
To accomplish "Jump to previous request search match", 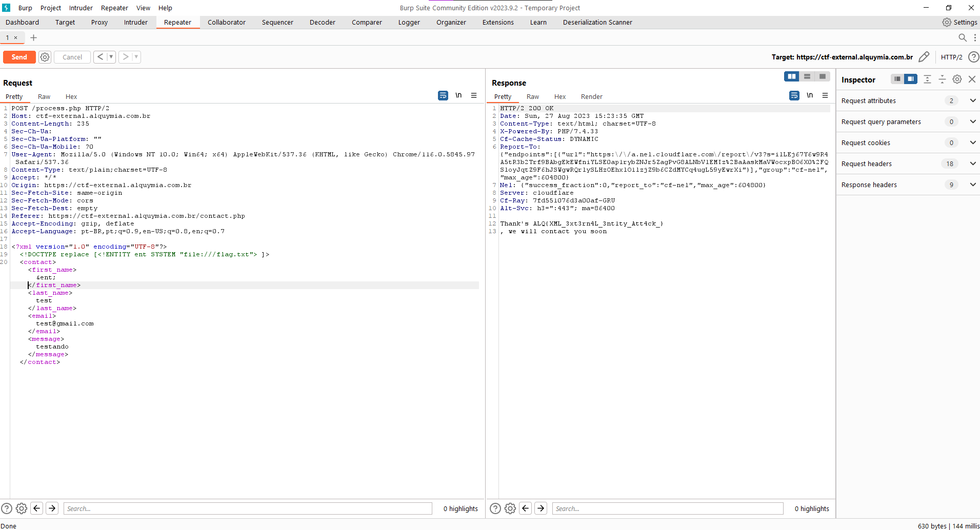I will click(x=37, y=508).
